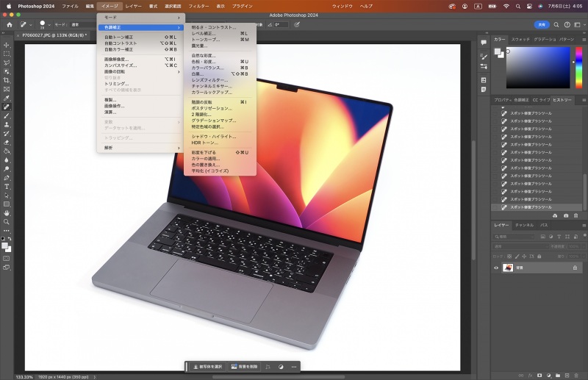
Task: Select the Brush tool in left toolbar
Action: (x=7, y=116)
